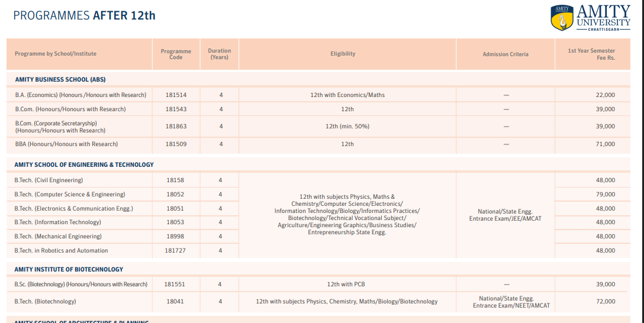Select 'B.Com. (Honours/Honours with Research)' row name
Viewport: 644px width, 323px height.
pyautogui.click(x=70, y=109)
